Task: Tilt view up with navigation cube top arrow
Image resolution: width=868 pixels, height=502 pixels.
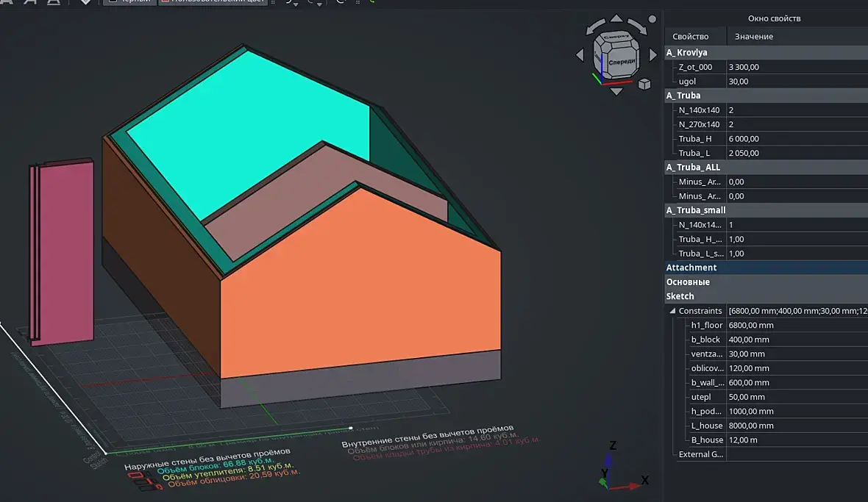Action: click(x=616, y=19)
